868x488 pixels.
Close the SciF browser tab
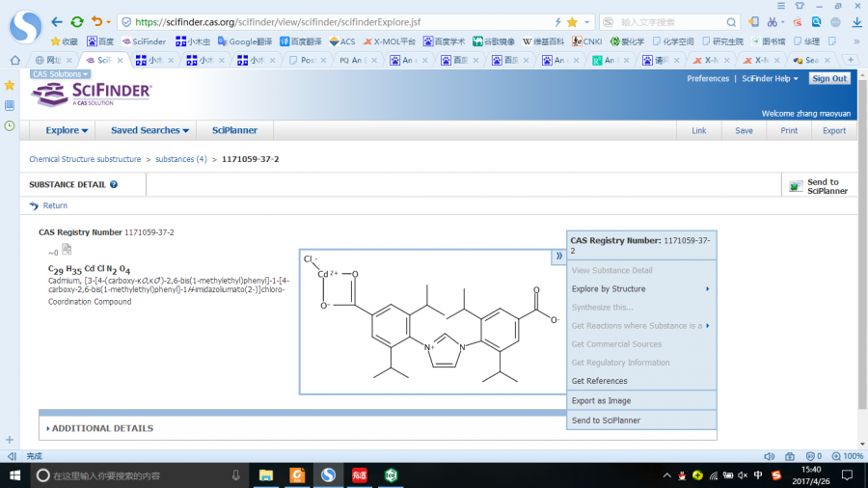pyautogui.click(x=121, y=60)
